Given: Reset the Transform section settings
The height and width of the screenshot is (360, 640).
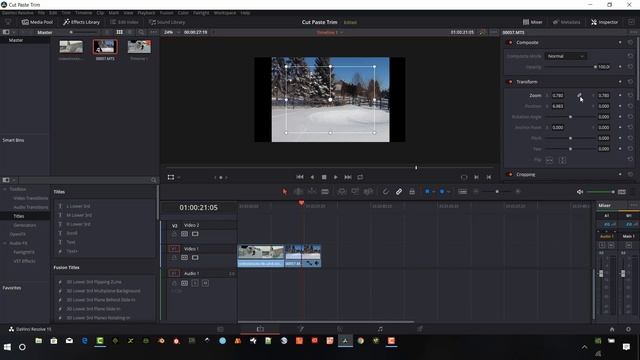Looking at the screenshot, I should click(630, 82).
